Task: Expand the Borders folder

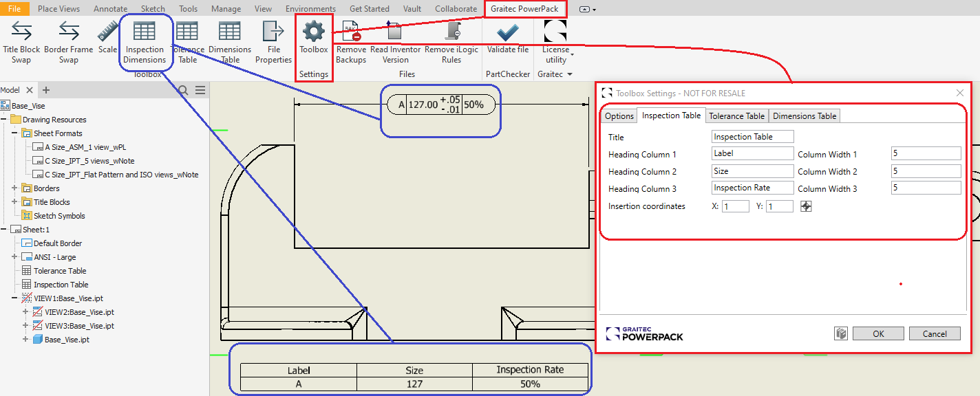Action: (15, 188)
